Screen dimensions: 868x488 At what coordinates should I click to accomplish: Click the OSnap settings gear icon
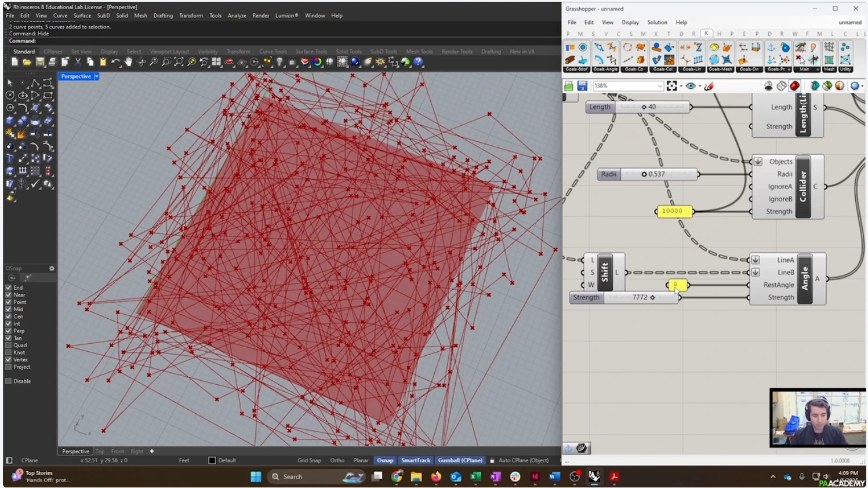click(52, 268)
